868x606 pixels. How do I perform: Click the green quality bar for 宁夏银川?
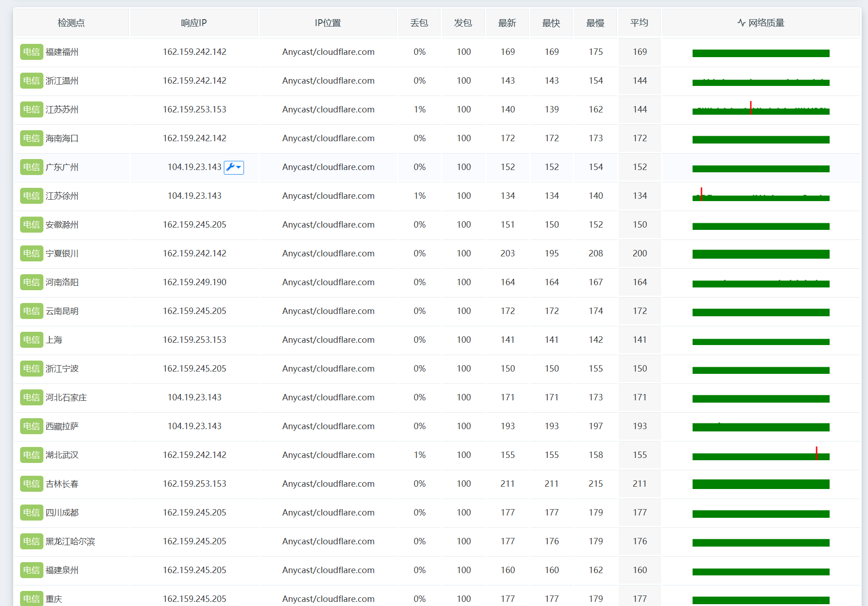[x=761, y=254]
